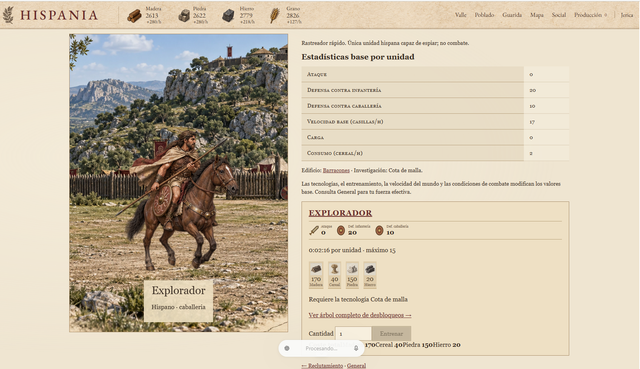Open Ver árbol completo de desbloqueos link

tap(360, 315)
